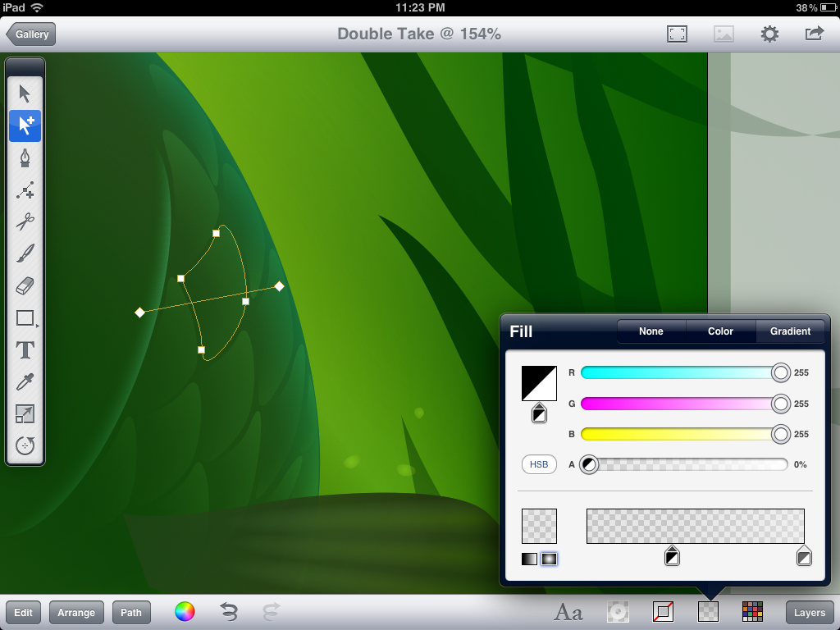840x630 pixels.
Task: Open the Arrange menu
Action: (76, 613)
